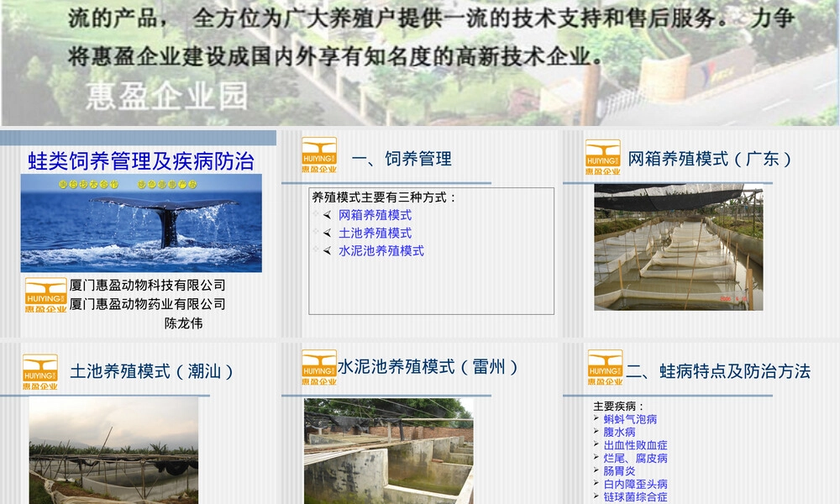The height and width of the screenshot is (504, 840).
Task: Click the HUIYING logo next to 一、饲养管理
Action: click(x=319, y=155)
